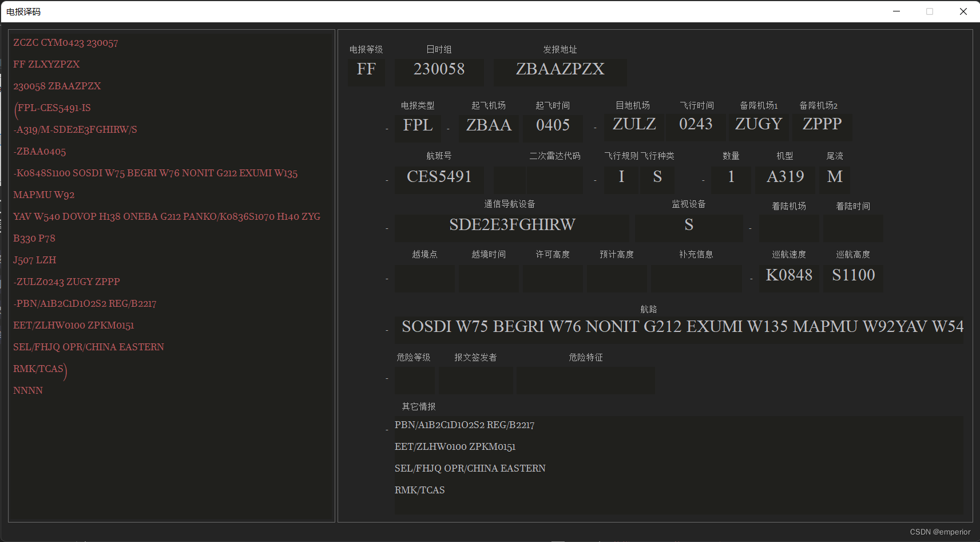The height and width of the screenshot is (542, 980).
Task: Select the 日时组 field containing 230058
Action: click(439, 70)
